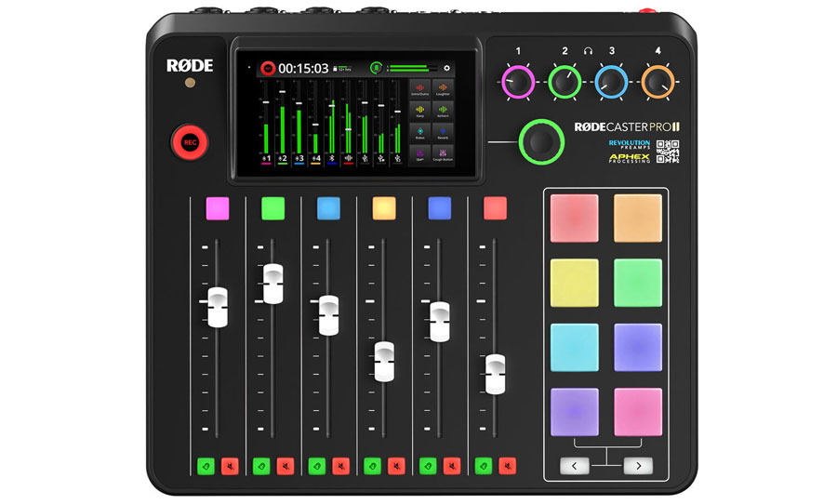Click the green channel's fader cap

coord(272,284)
